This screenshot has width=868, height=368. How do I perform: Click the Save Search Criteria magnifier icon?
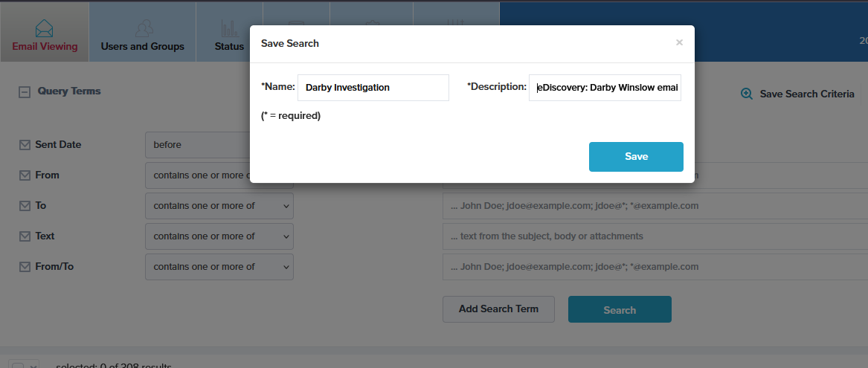coord(747,94)
